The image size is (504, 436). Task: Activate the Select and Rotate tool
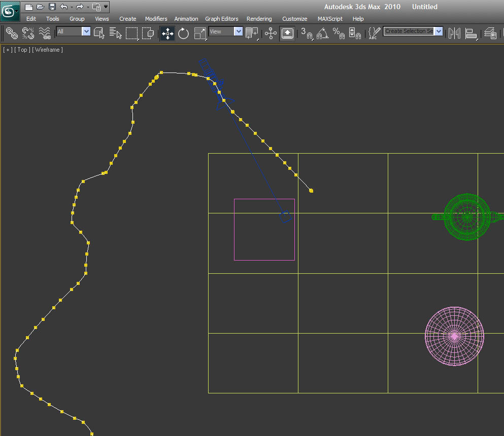tap(183, 33)
